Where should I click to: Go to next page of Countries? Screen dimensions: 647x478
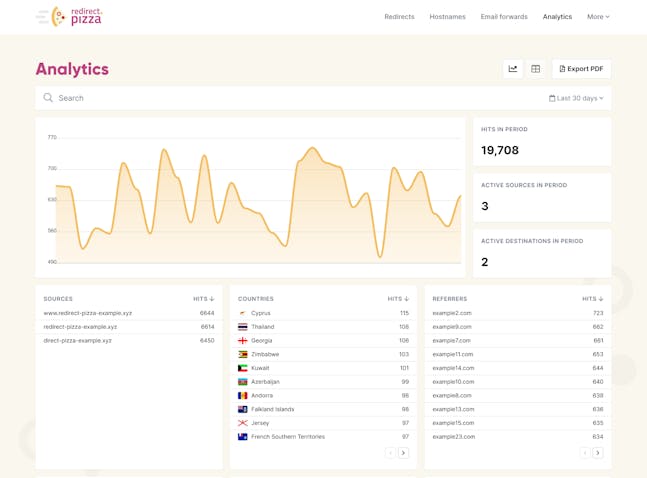tap(404, 453)
